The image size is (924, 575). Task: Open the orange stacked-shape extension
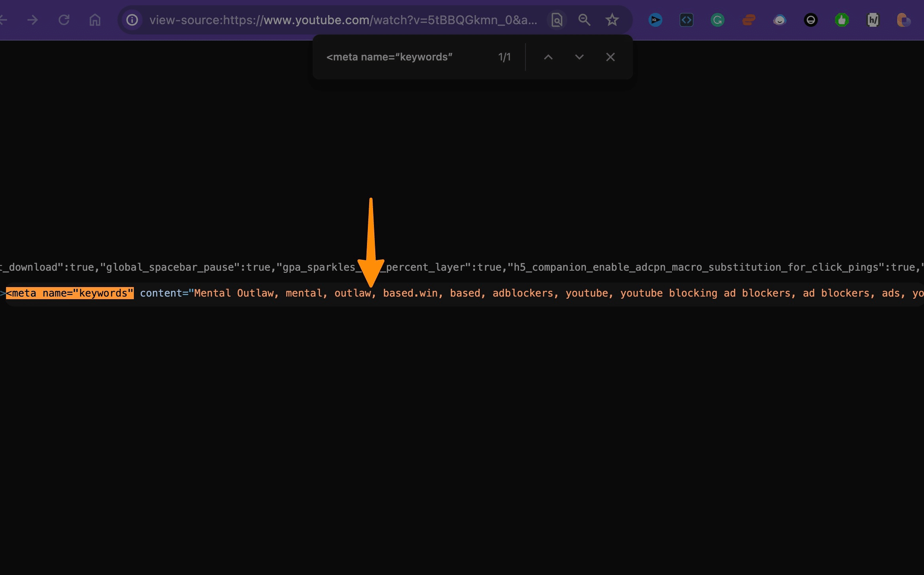(x=749, y=20)
